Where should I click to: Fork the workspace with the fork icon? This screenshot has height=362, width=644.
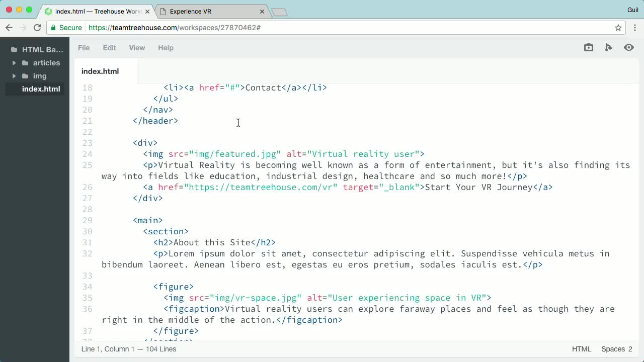tap(608, 47)
